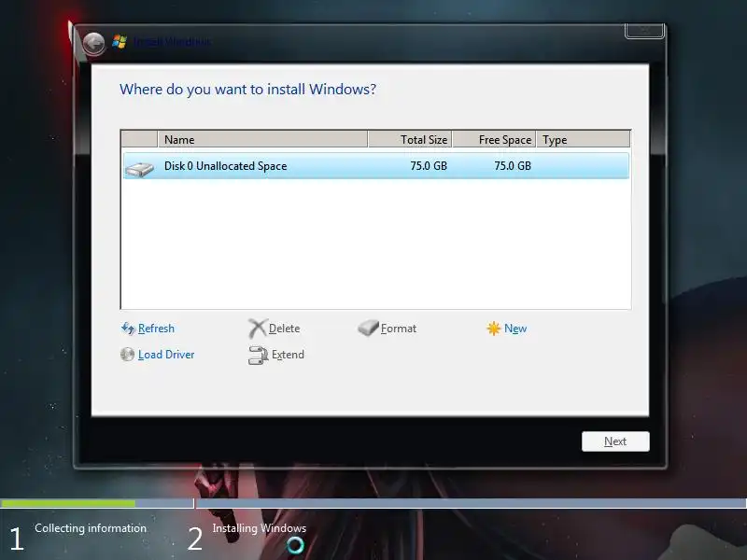Choose the Format option
This screenshot has height=560, width=747.
point(399,329)
